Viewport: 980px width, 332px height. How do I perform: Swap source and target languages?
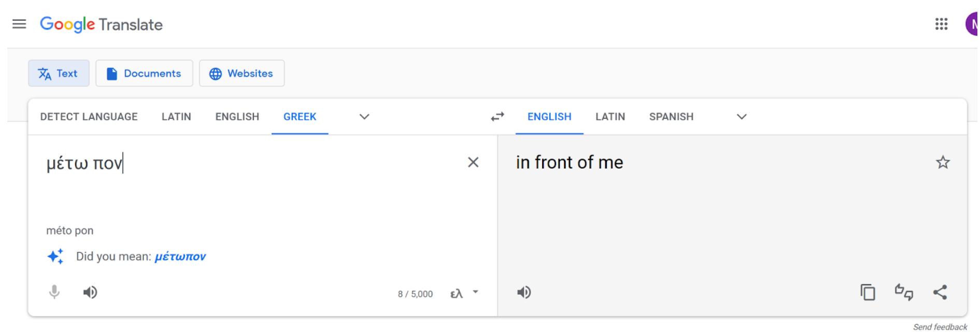(498, 117)
